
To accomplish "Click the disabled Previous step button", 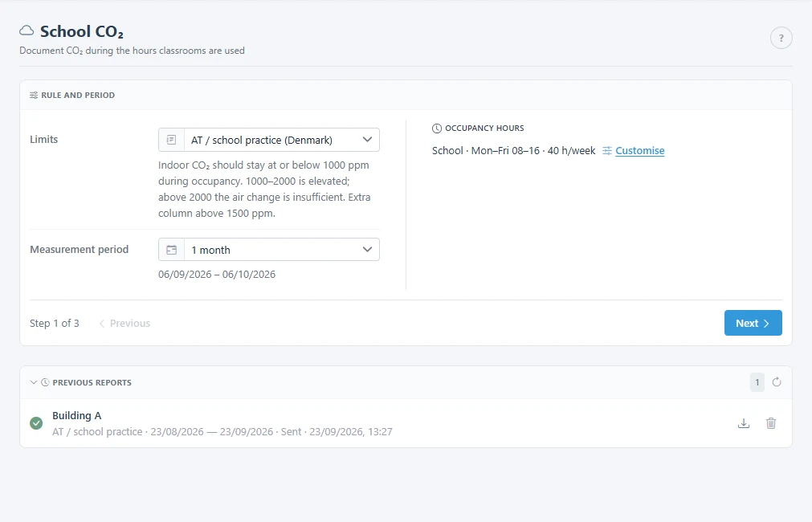I will (124, 323).
